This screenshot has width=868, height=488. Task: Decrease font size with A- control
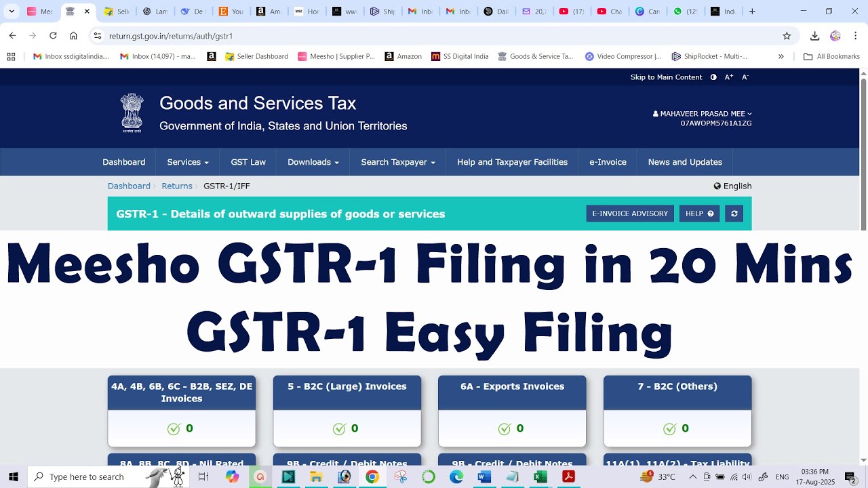pyautogui.click(x=745, y=77)
